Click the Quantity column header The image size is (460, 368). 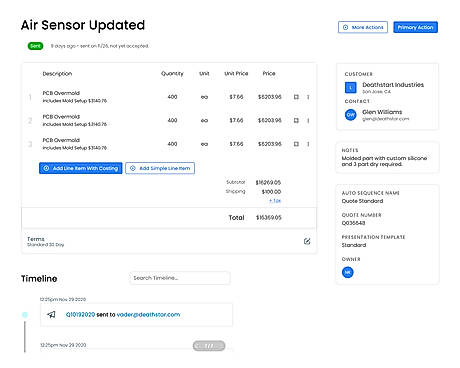[172, 73]
